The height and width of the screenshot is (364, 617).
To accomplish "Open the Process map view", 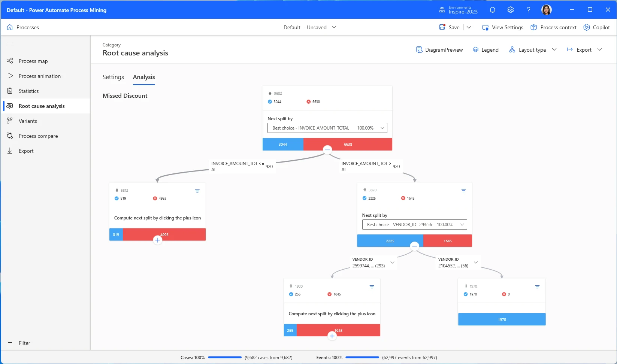I will (33, 61).
